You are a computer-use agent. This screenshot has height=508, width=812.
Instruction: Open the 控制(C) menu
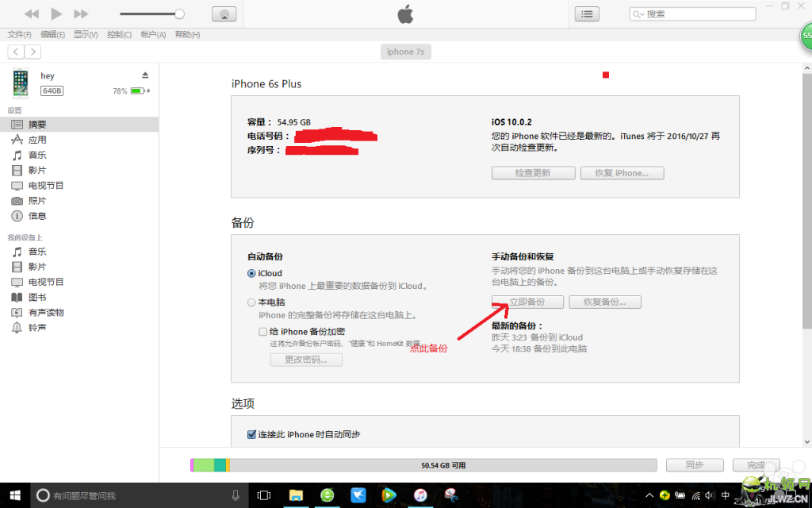click(x=119, y=35)
